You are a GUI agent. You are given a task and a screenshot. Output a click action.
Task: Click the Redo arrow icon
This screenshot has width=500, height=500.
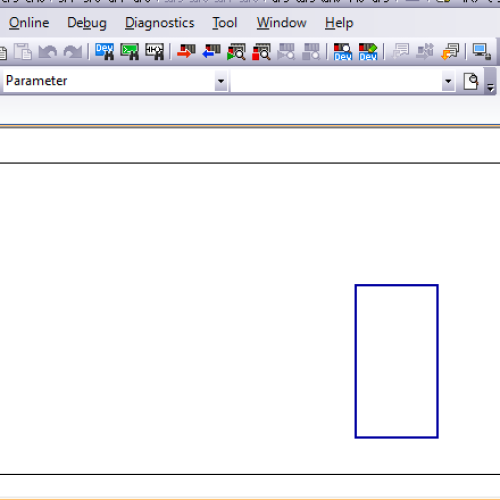[x=73, y=52]
